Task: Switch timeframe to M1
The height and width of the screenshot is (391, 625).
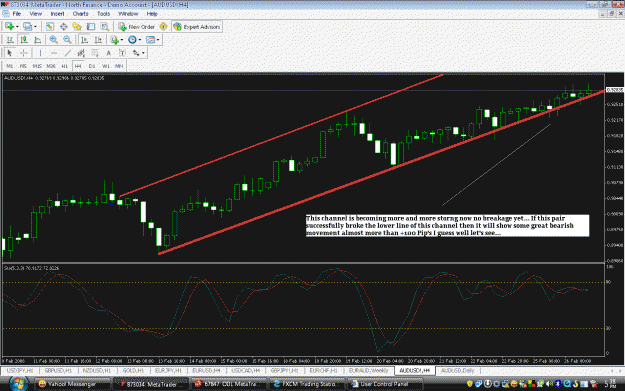Action: click(x=10, y=66)
